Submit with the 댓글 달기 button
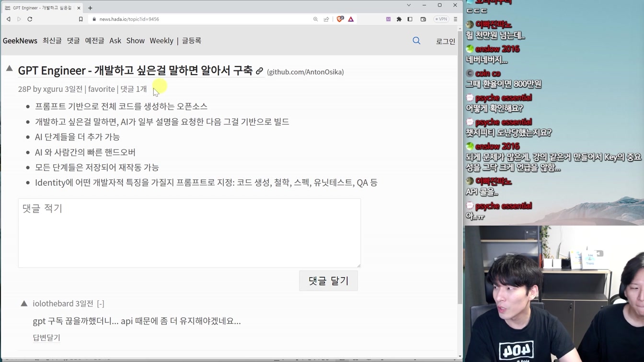Screen dimensions: 644x362 click(x=328, y=281)
